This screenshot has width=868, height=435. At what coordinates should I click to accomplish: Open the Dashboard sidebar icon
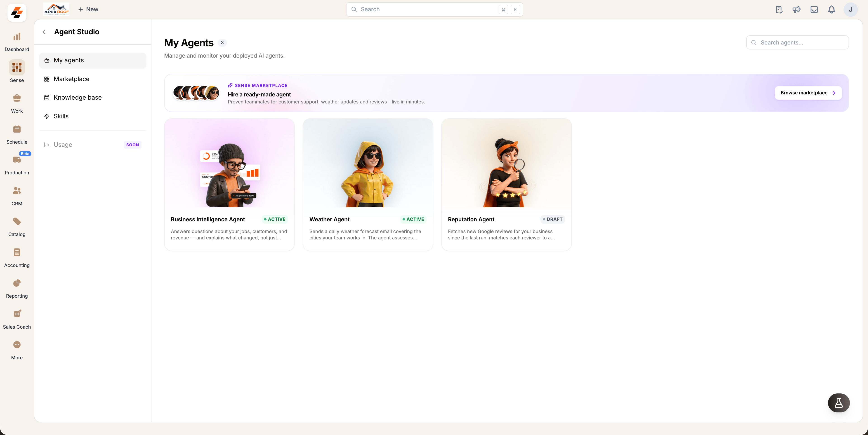click(x=17, y=37)
